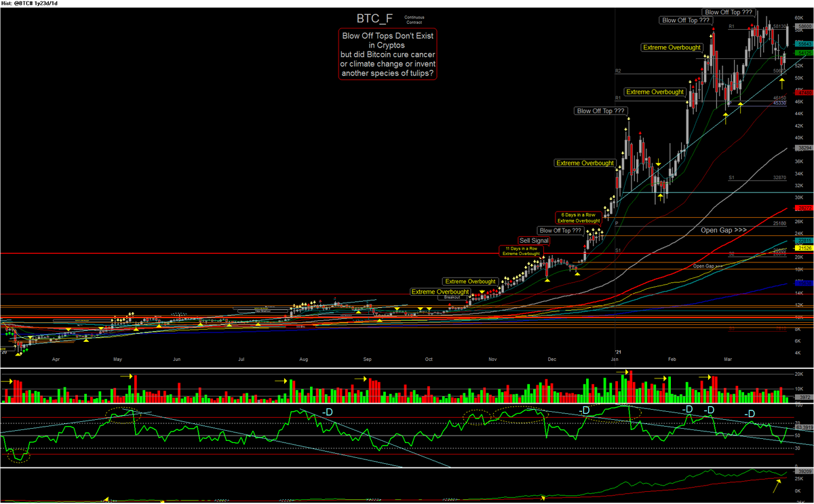
Task: Click the 46150 pivot level value
Action: click(x=780, y=98)
